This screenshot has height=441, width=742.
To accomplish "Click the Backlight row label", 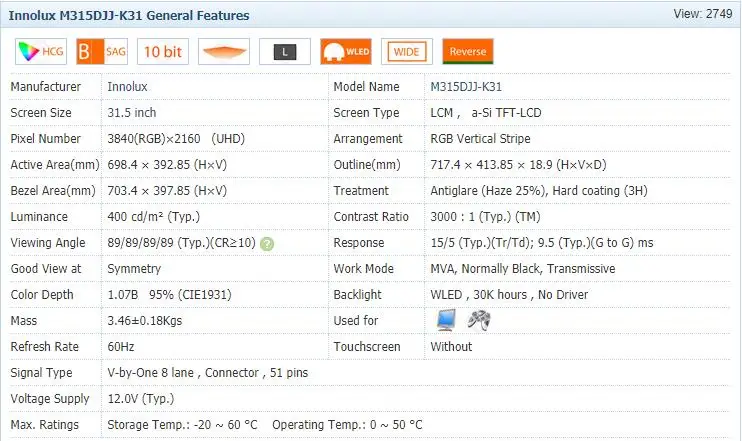I will [x=357, y=295].
